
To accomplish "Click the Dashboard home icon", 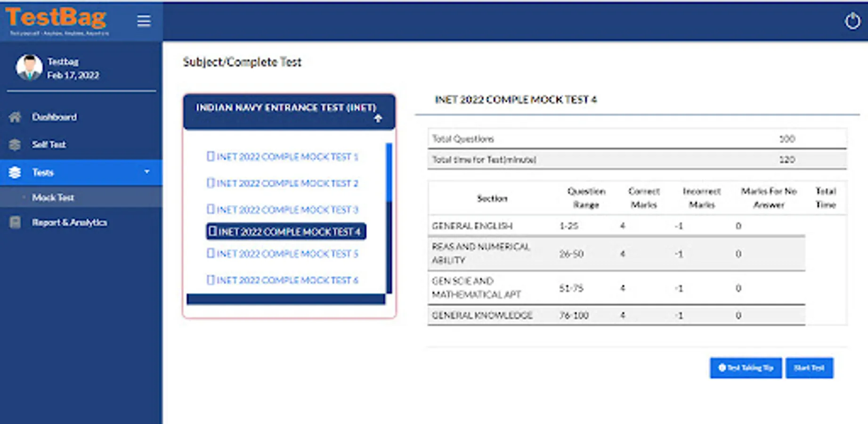I will pyautogui.click(x=15, y=117).
